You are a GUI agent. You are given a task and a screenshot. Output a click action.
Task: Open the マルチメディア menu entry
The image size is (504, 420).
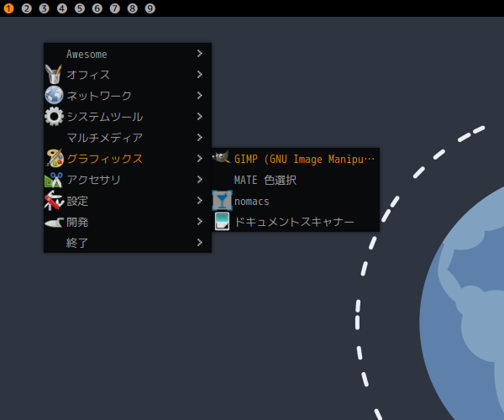(x=128, y=138)
